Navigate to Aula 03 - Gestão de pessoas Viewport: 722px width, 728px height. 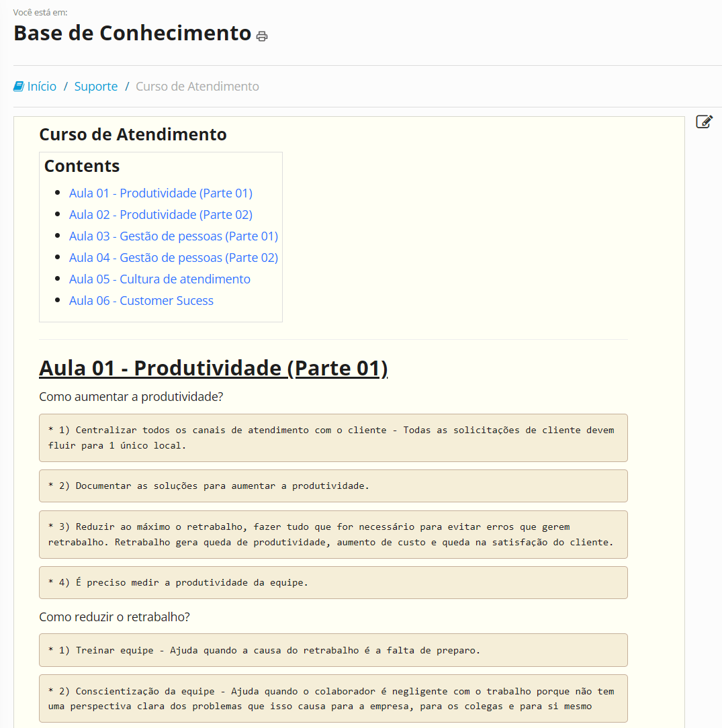coord(173,236)
